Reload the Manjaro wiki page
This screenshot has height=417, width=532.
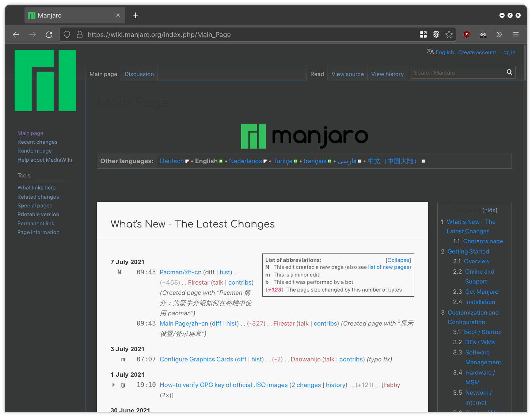pyautogui.click(x=49, y=34)
